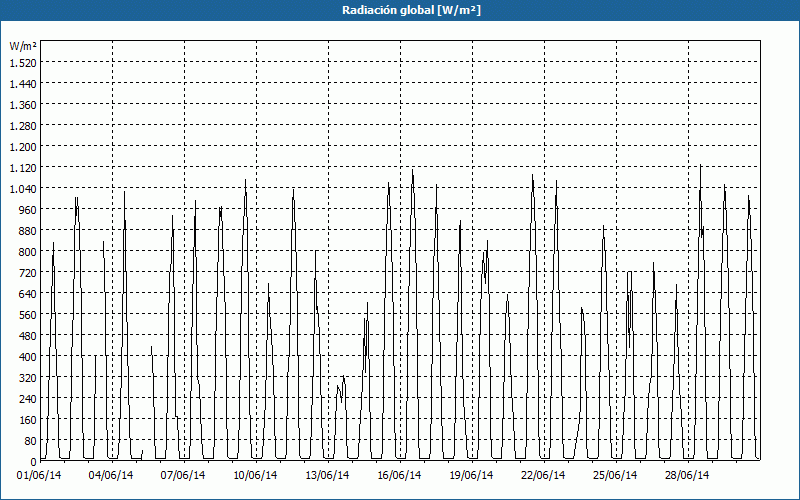
Task: Click the 13/06/14 date label
Action: [x=327, y=475]
